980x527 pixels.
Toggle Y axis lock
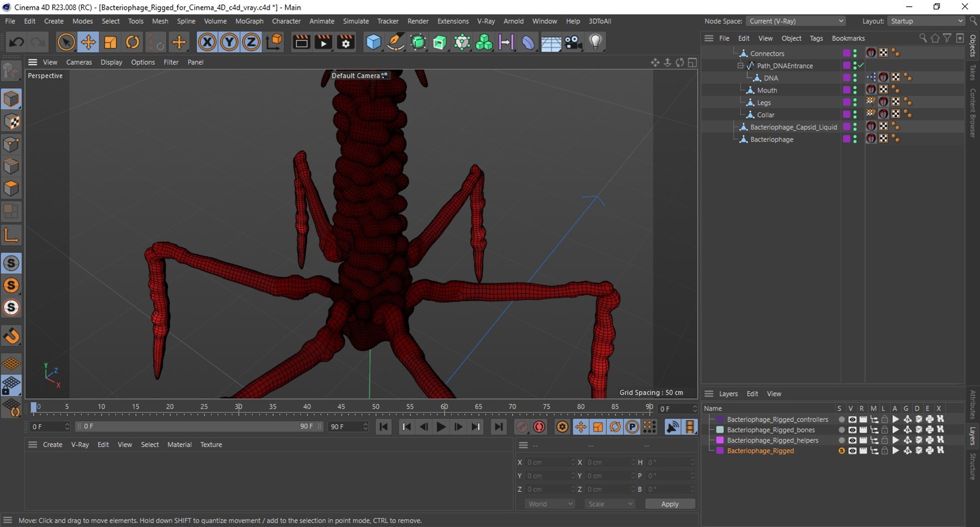229,42
